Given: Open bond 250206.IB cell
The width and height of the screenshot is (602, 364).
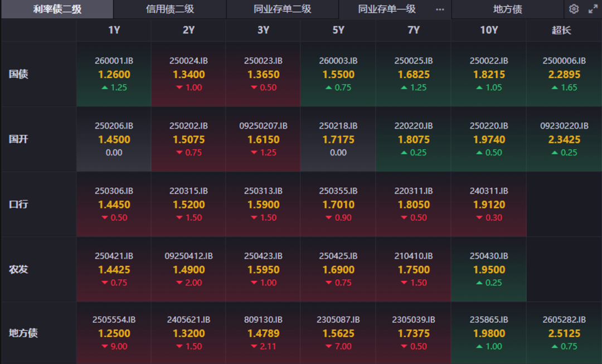Looking at the screenshot, I should coord(114,139).
